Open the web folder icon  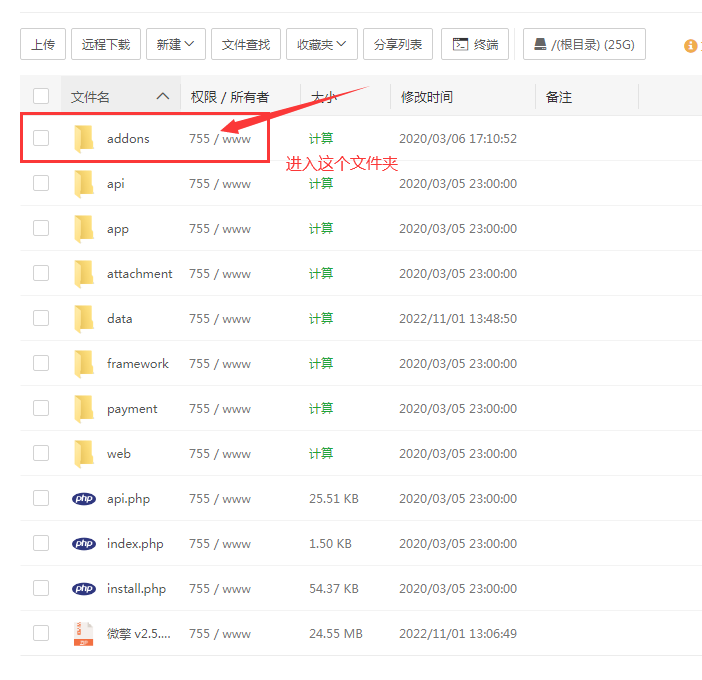point(84,453)
